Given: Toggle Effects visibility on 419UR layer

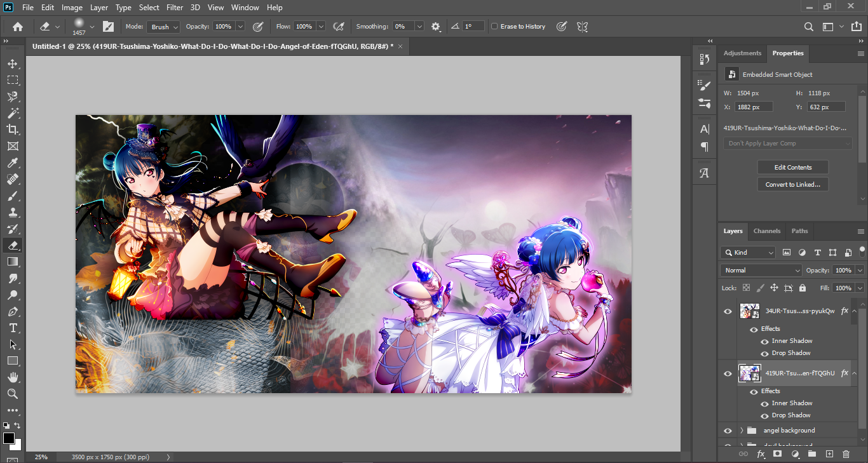Looking at the screenshot, I should coord(754,391).
